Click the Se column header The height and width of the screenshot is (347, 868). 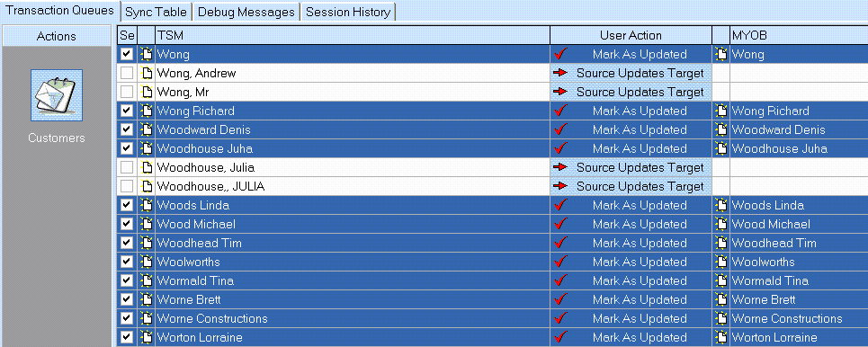127,35
